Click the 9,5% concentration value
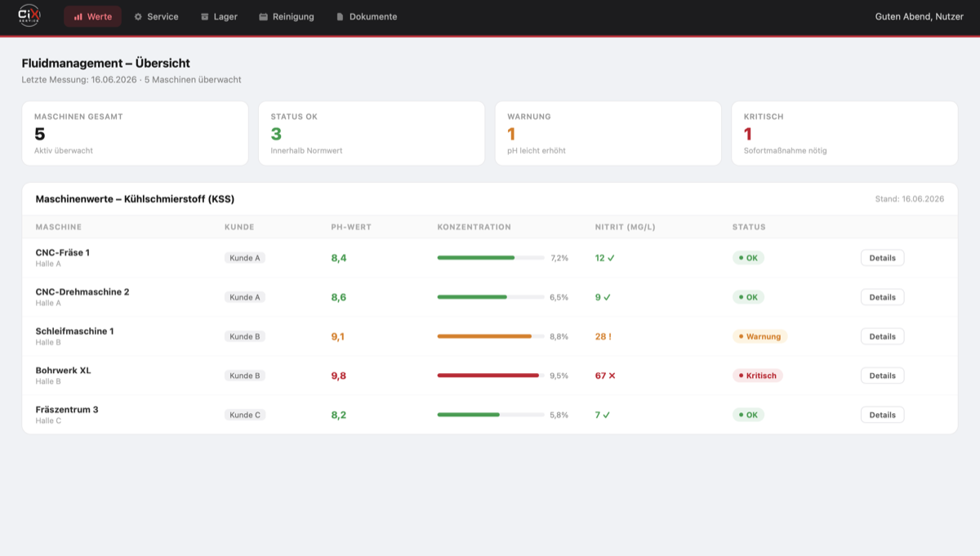Image resolution: width=980 pixels, height=556 pixels. click(559, 376)
